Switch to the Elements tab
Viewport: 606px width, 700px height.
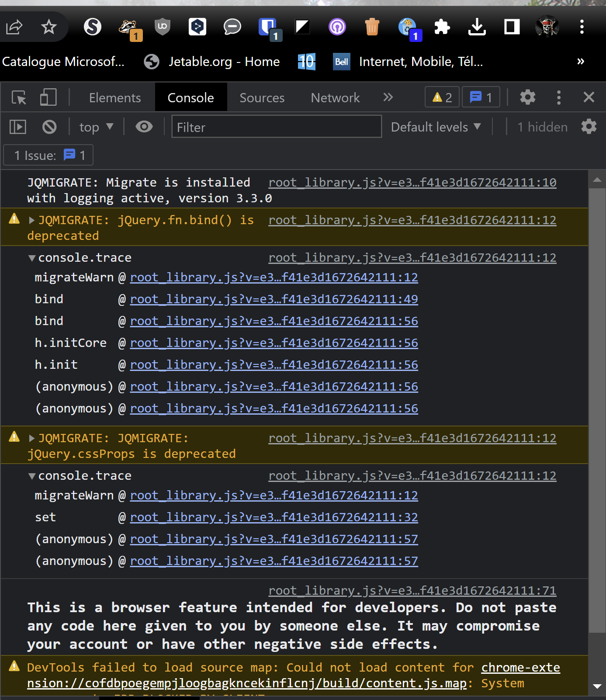pyautogui.click(x=115, y=97)
